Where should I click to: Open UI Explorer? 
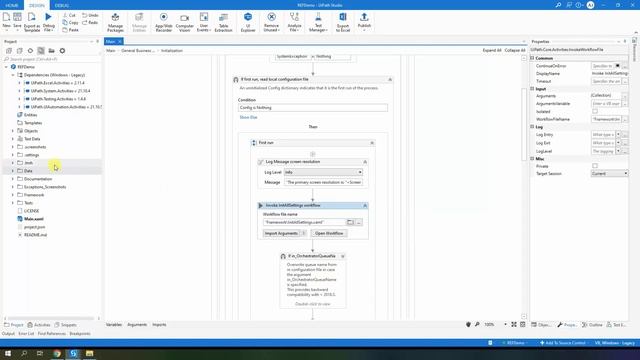point(248,21)
